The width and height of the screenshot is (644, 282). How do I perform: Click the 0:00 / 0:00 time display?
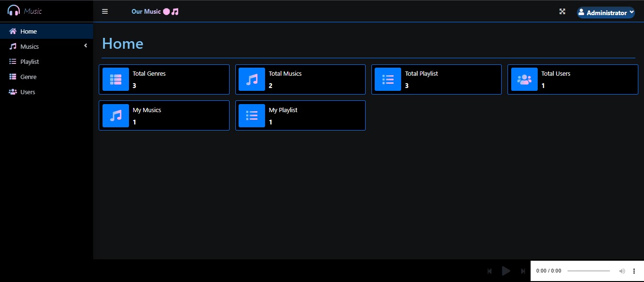[549, 271]
